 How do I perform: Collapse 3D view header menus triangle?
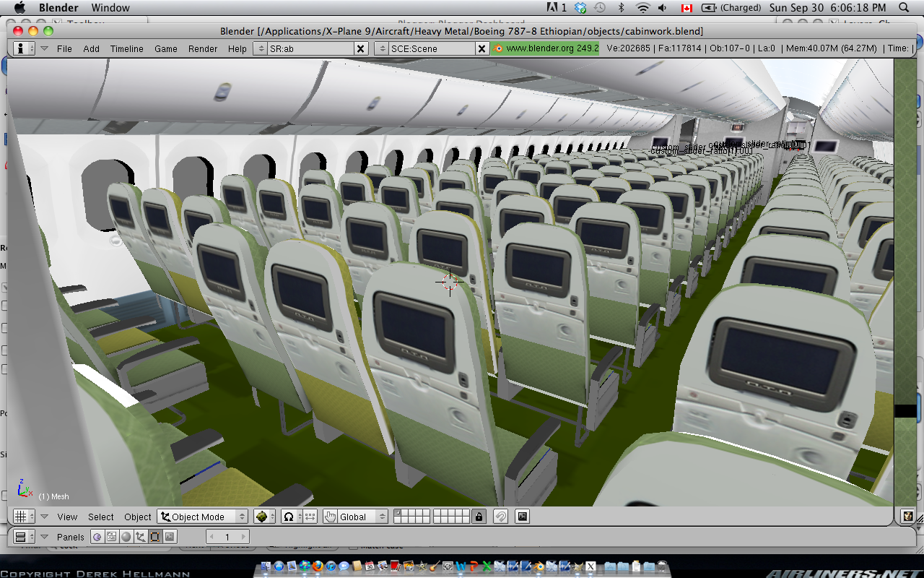click(44, 517)
